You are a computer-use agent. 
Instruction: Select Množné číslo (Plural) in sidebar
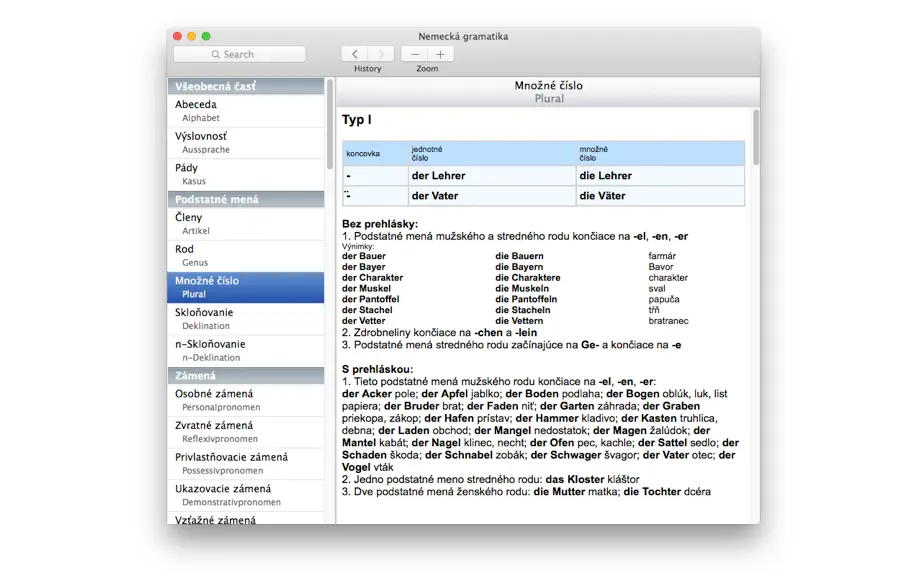tap(246, 287)
